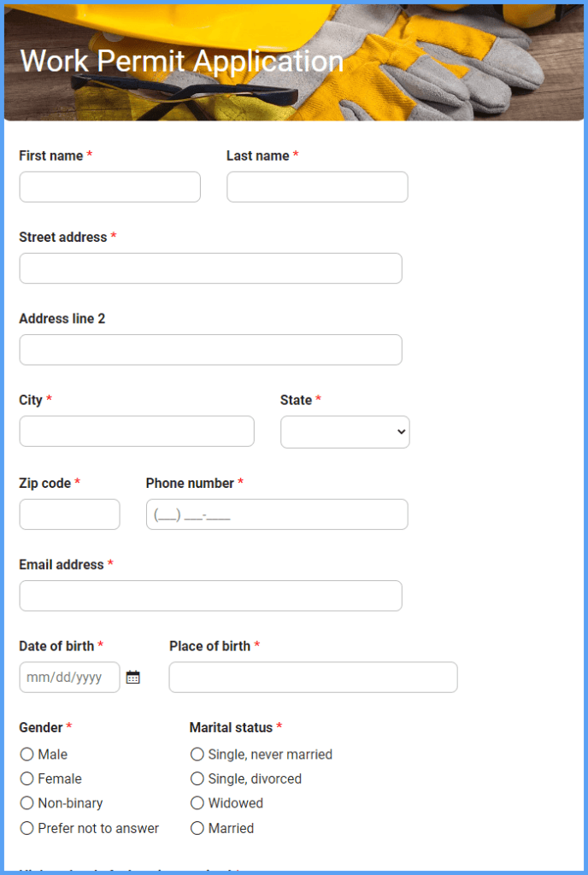Choose Single, never married status
The image size is (588, 875).
coord(197,755)
